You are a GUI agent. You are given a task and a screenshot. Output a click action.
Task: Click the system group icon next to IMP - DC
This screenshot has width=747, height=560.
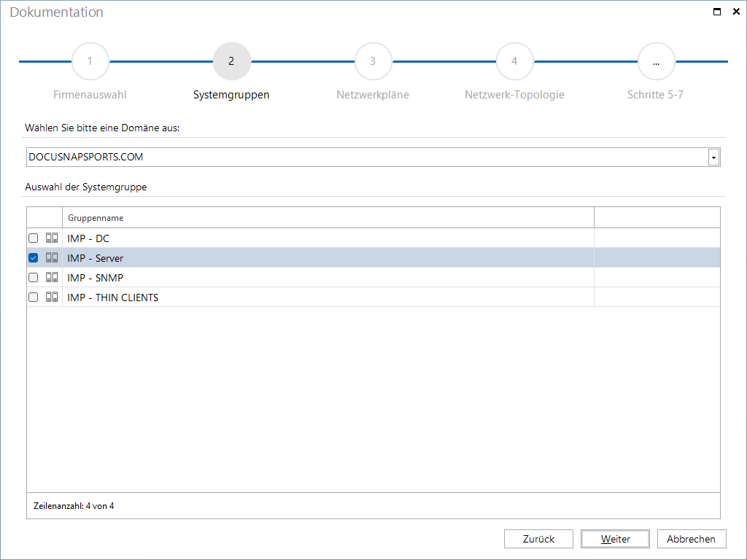[x=52, y=238]
